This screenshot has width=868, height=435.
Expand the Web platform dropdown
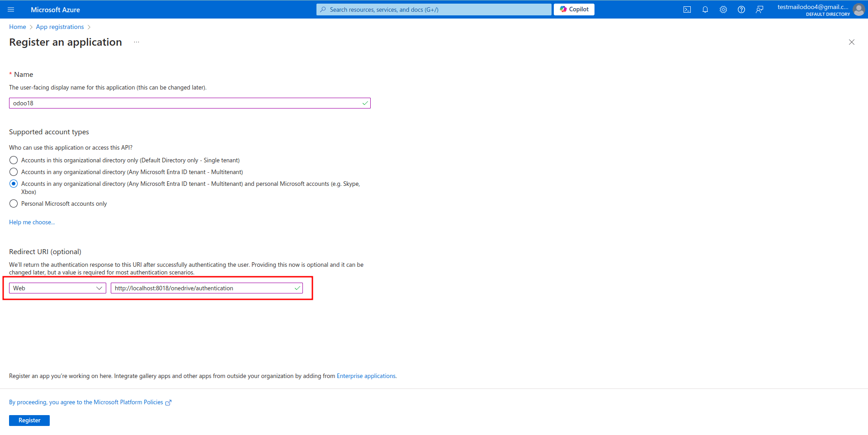point(57,288)
